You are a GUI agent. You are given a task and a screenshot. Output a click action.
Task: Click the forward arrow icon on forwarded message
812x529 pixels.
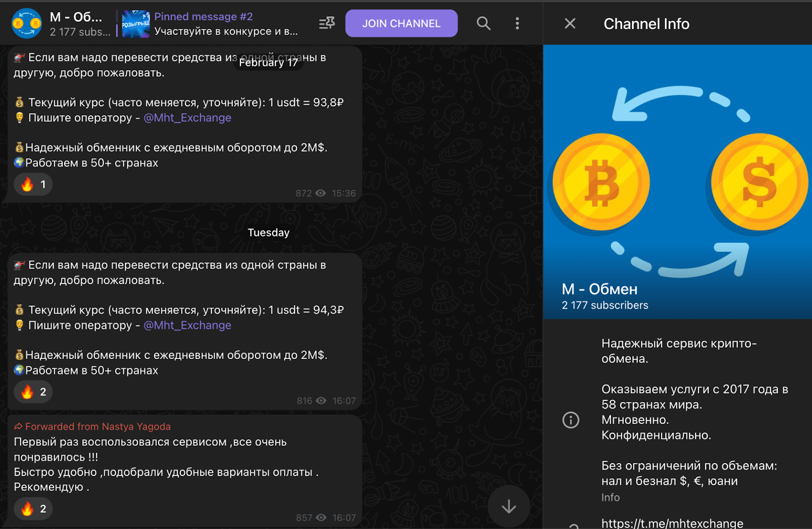(x=18, y=426)
